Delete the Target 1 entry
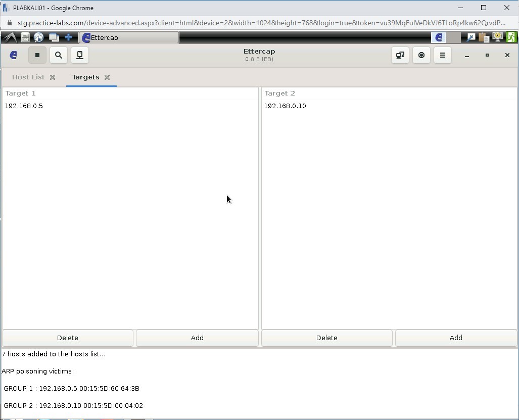Image resolution: width=519 pixels, height=420 pixels. [67, 338]
